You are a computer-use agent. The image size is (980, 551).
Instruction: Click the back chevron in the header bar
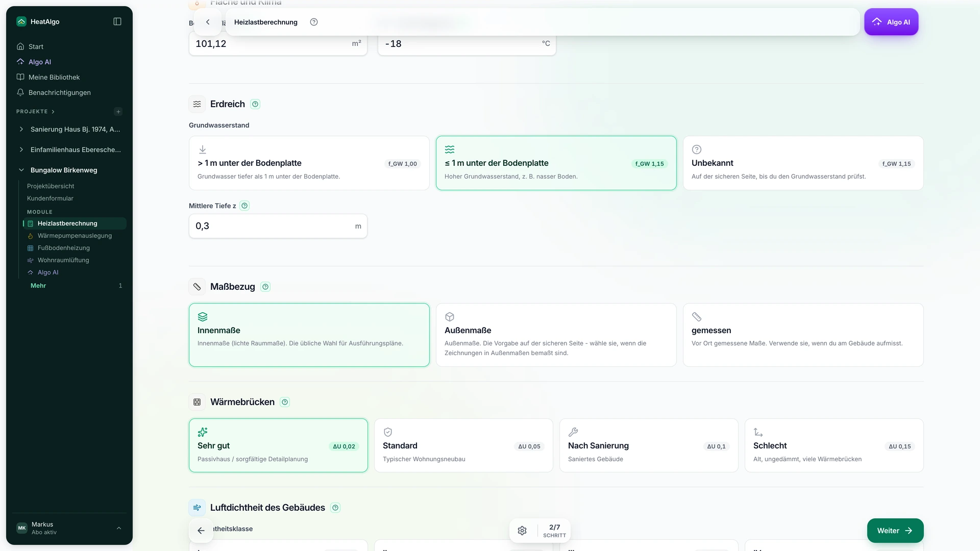pyautogui.click(x=208, y=22)
